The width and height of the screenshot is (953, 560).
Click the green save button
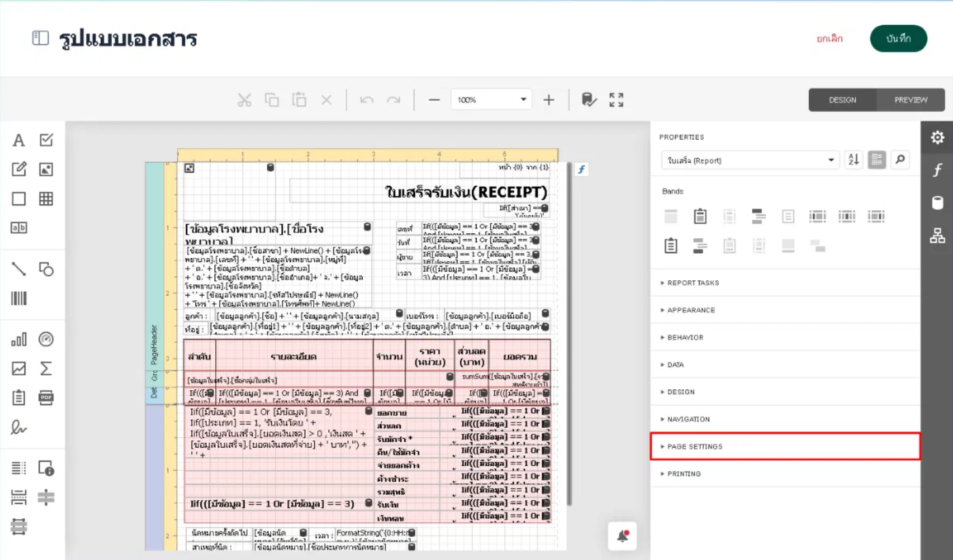899,39
